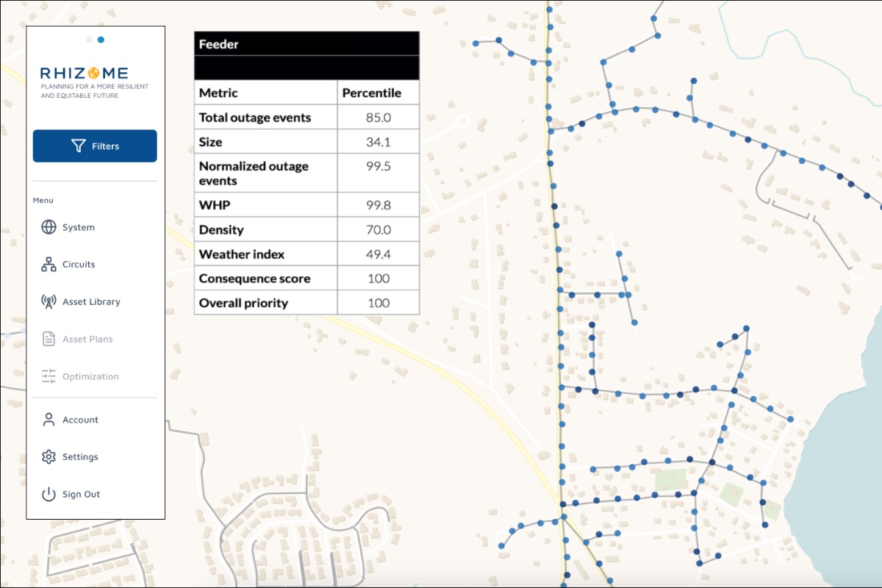Select the System globe icon
This screenshot has width=882, height=588.
[48, 227]
